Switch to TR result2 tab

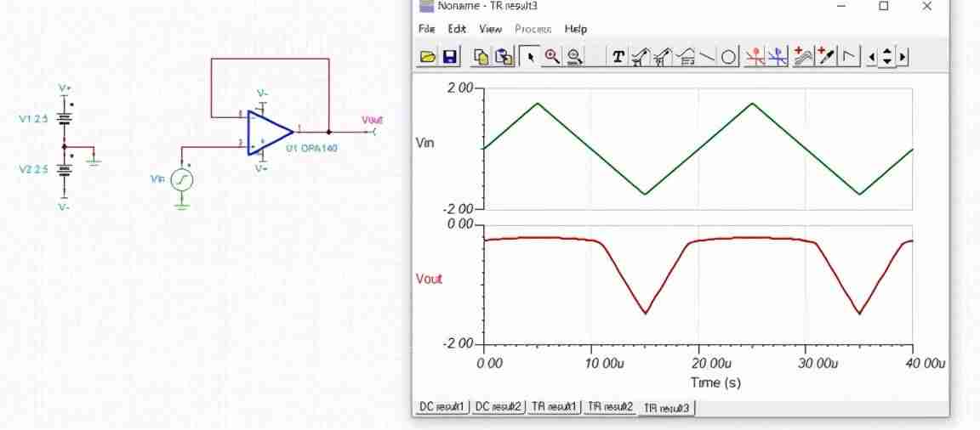[x=610, y=407]
